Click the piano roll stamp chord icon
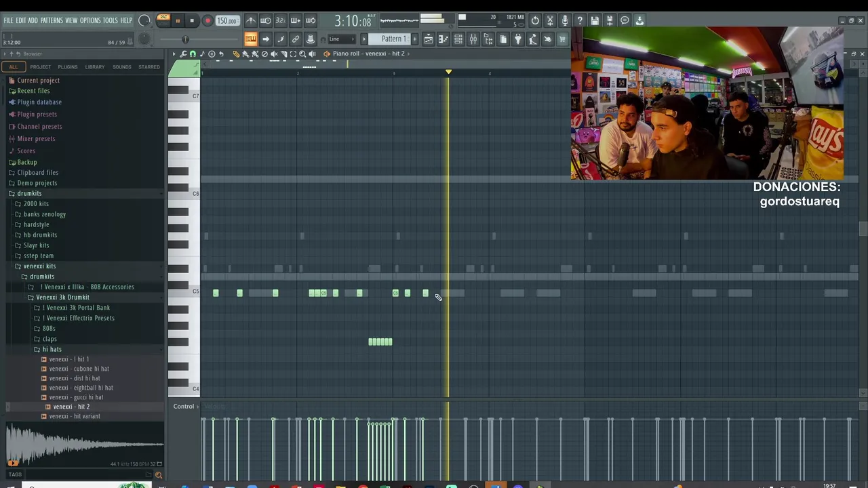The image size is (868, 488). [x=212, y=54]
